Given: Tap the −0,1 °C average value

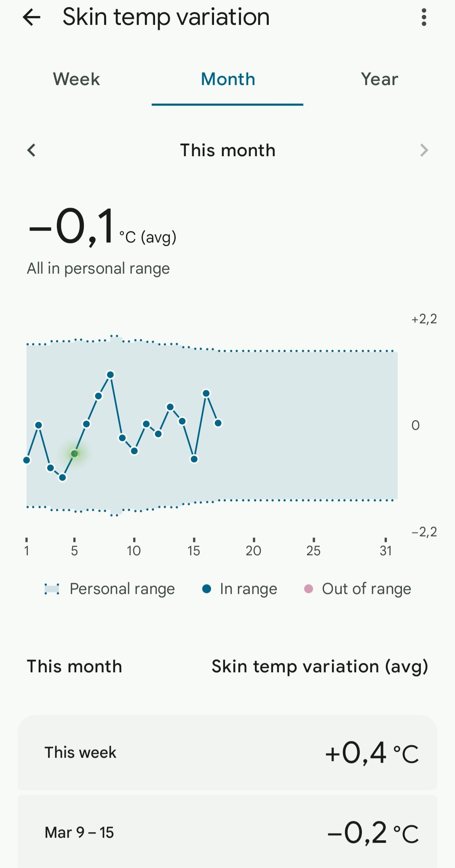Looking at the screenshot, I should click(72, 227).
